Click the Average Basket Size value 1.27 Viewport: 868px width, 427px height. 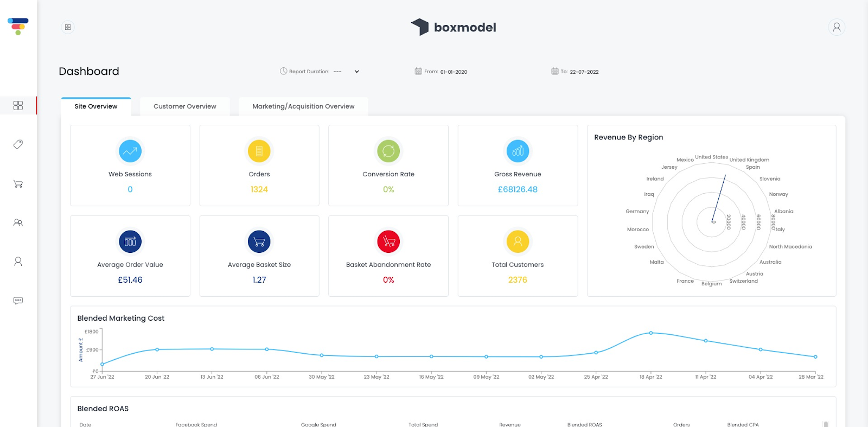point(259,280)
